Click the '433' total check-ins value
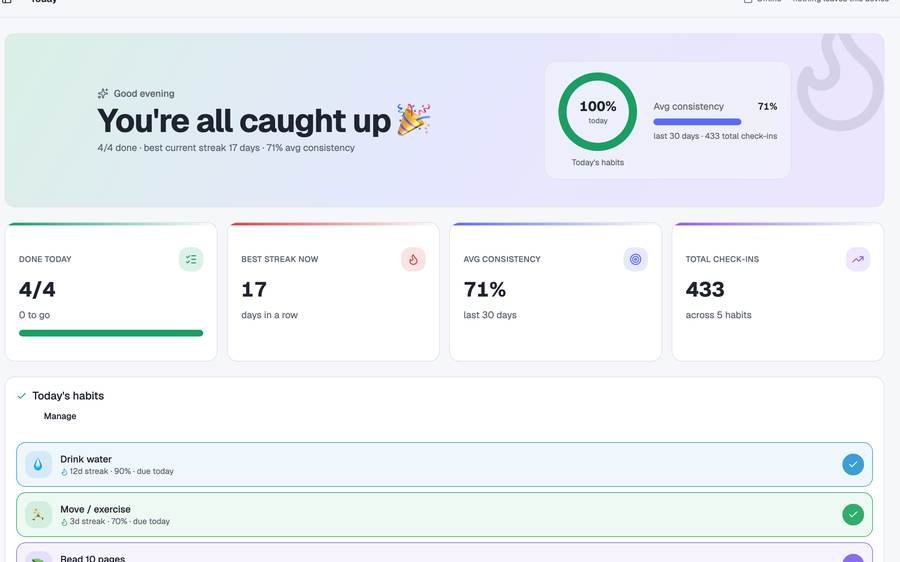This screenshot has width=900, height=562. 705,289
